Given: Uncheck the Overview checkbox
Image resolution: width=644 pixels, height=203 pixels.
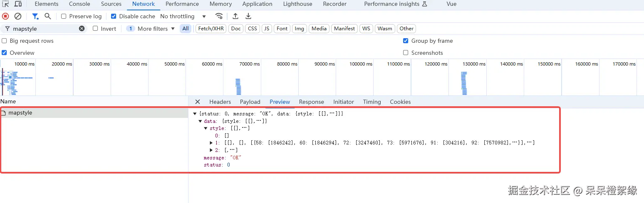Looking at the screenshot, I should 4,53.
